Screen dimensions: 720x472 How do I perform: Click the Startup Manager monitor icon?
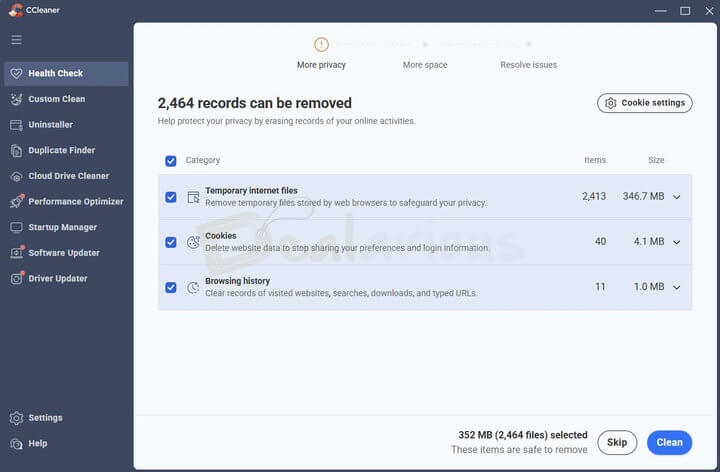pyautogui.click(x=17, y=227)
